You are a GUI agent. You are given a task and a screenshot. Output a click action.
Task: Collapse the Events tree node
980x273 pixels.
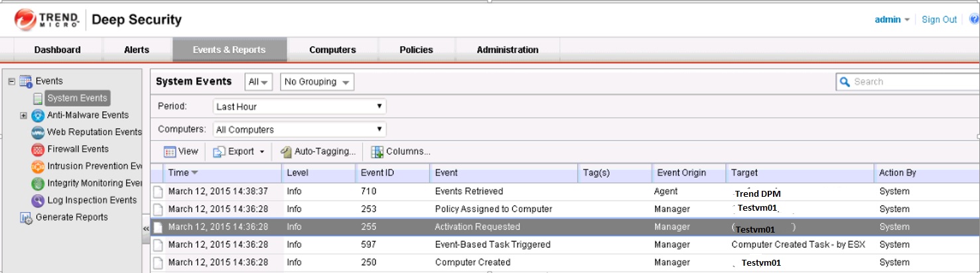tap(11, 82)
